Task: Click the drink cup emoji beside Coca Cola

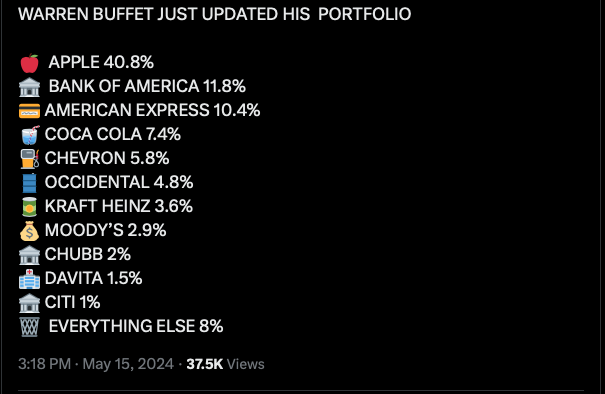Action: [x=30, y=135]
